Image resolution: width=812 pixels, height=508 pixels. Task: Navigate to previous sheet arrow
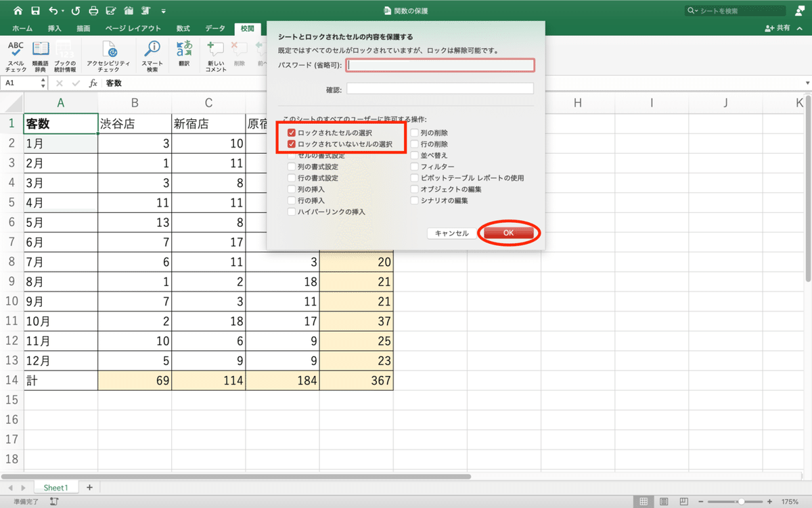(12, 487)
